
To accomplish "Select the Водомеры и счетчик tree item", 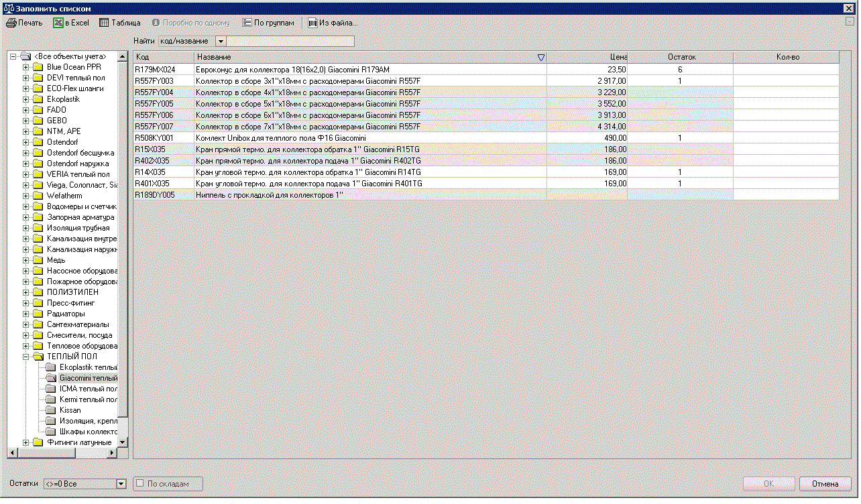I will point(81,206).
